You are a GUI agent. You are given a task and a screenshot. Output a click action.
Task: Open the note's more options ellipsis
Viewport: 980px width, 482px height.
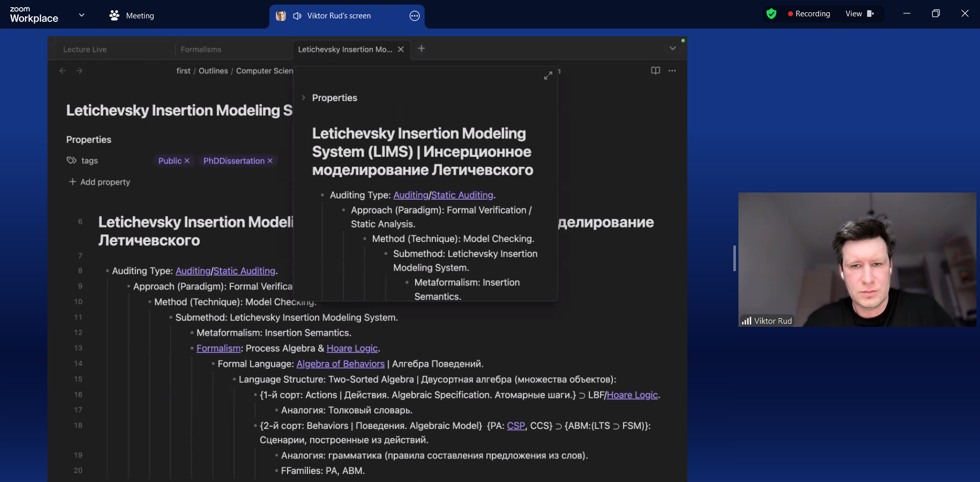[672, 70]
